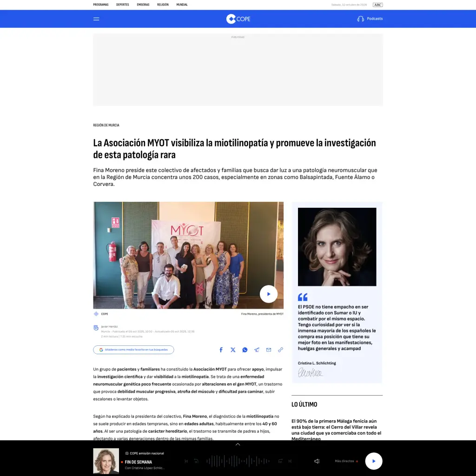Skip to next track in player
The width and height of the screenshot is (476, 476).
290,461
